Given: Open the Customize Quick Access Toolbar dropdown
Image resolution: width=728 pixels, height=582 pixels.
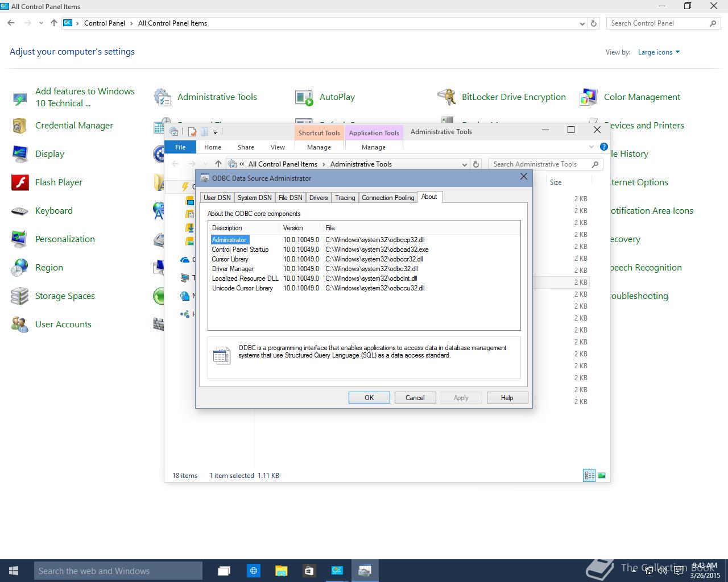Looking at the screenshot, I should 215,132.
